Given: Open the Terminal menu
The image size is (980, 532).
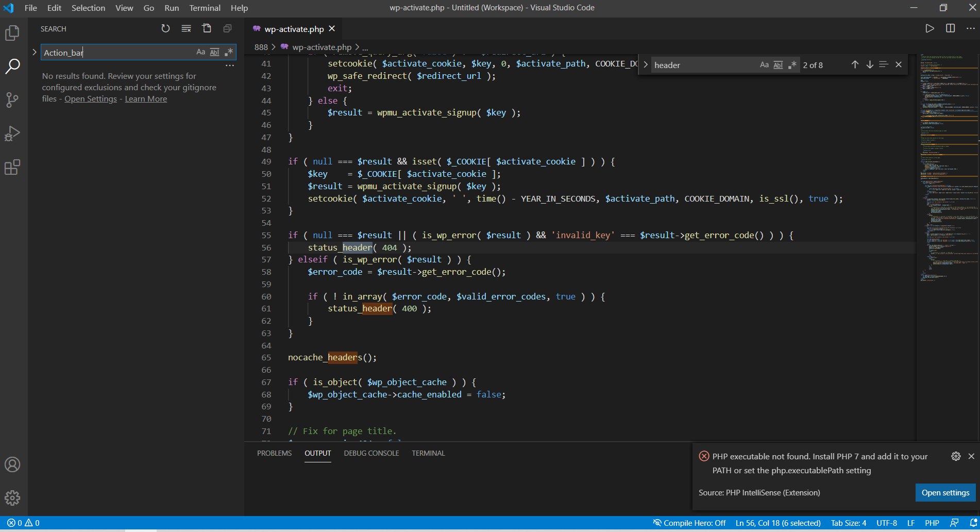Looking at the screenshot, I should 205,8.
